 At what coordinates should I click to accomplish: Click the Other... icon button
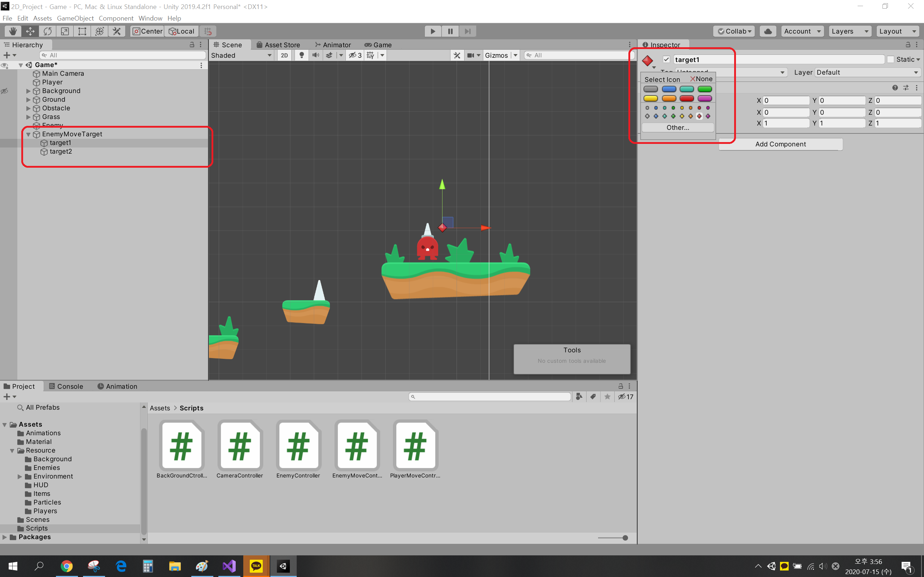click(x=678, y=127)
